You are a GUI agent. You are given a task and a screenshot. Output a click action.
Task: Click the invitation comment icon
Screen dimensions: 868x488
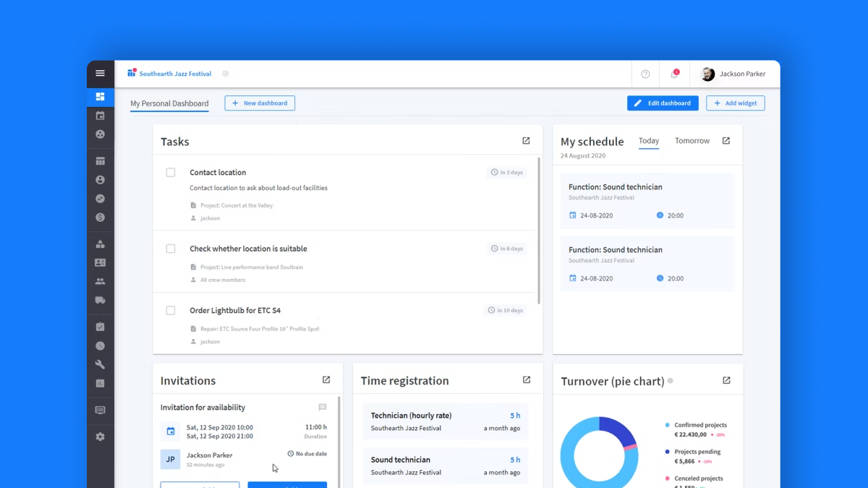[x=323, y=408]
